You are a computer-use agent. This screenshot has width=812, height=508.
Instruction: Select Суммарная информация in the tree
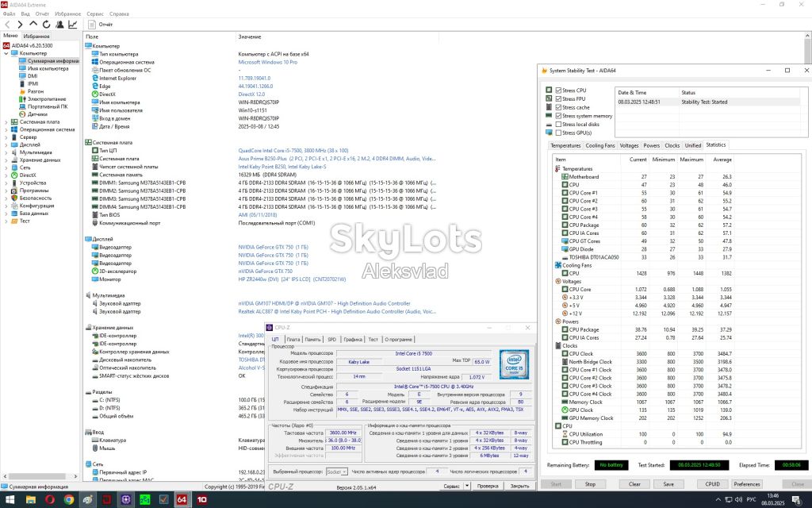click(x=53, y=60)
